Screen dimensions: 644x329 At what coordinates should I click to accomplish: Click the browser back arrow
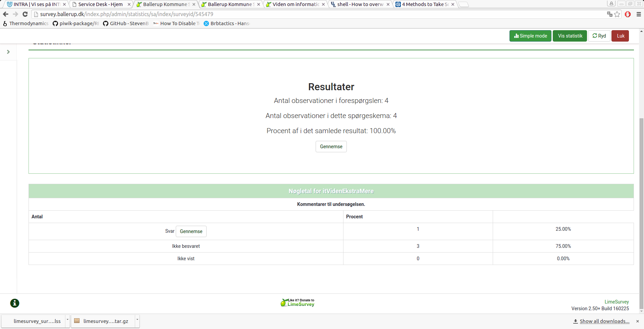pyautogui.click(x=5, y=14)
